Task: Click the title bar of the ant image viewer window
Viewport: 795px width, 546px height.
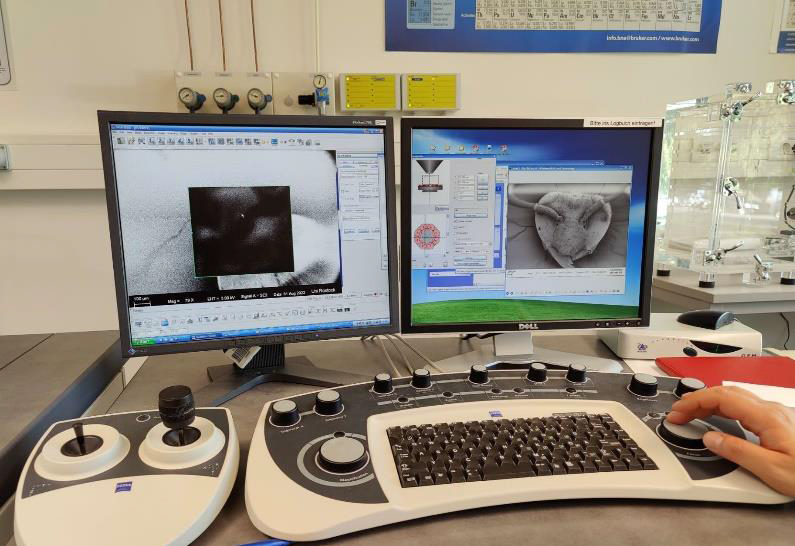Action: 570,167
